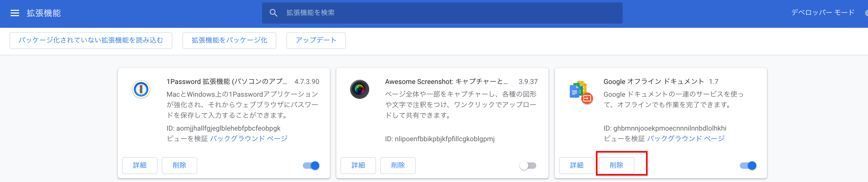Click the search magnifier icon
Image resolution: width=868 pixels, height=182 pixels.
(x=273, y=13)
